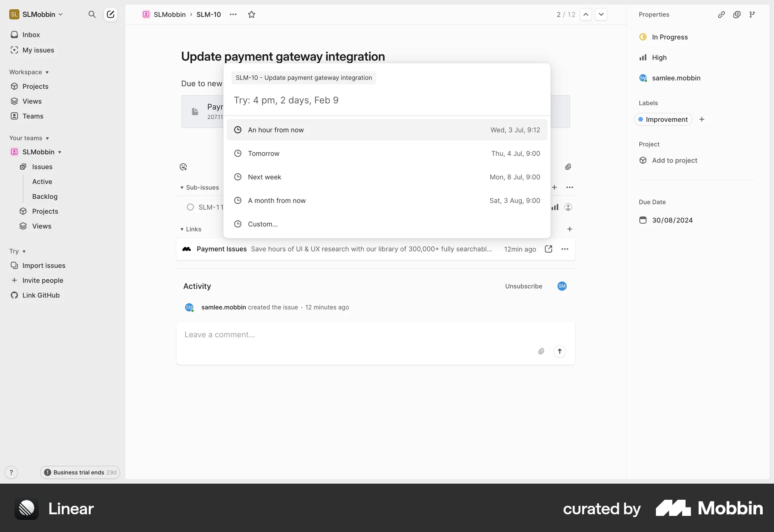Image resolution: width=774 pixels, height=532 pixels.
Task: Duplicate the issue using the copy icon
Action: [x=737, y=15]
